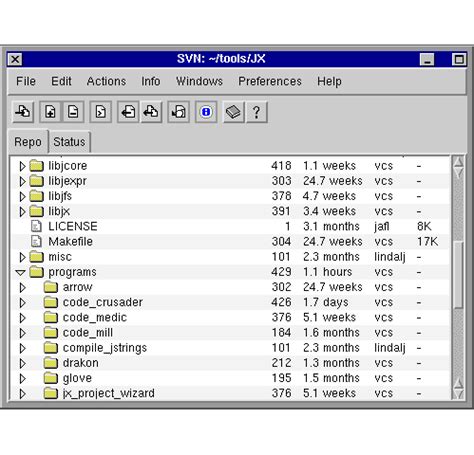Image resolution: width=474 pixels, height=455 pixels.
Task: Expand the jx_project_wizard subfolder
Action: [22, 394]
